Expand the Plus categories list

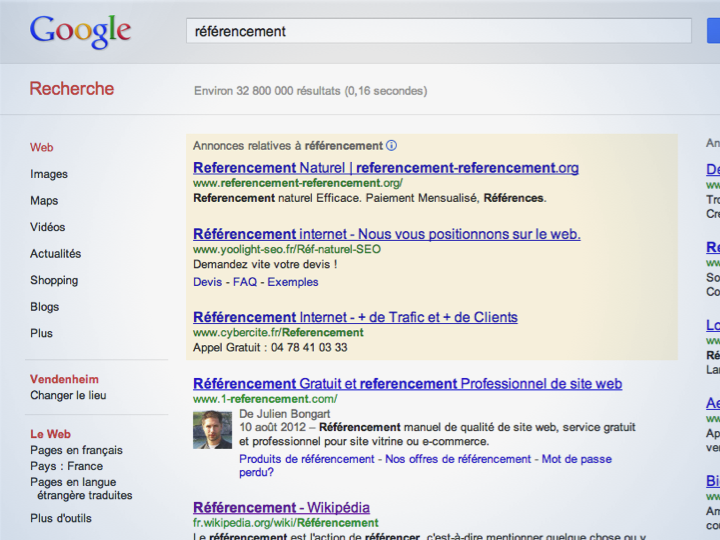point(41,333)
